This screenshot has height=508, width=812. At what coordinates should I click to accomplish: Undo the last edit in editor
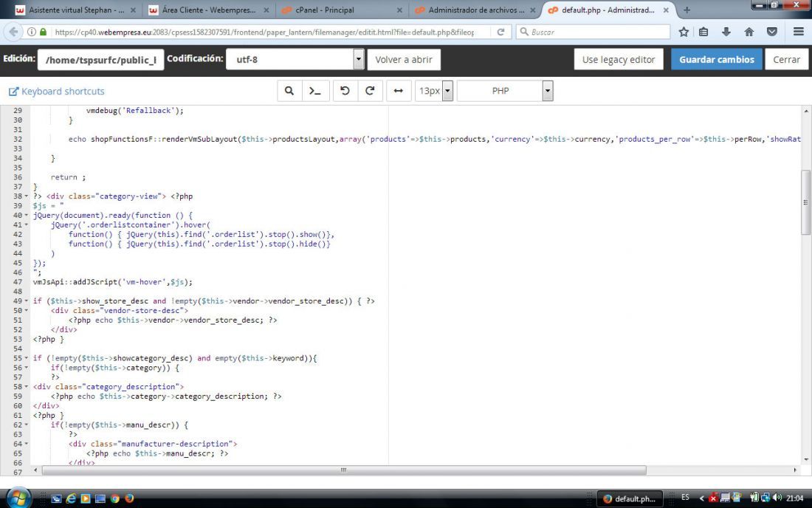[345, 91]
